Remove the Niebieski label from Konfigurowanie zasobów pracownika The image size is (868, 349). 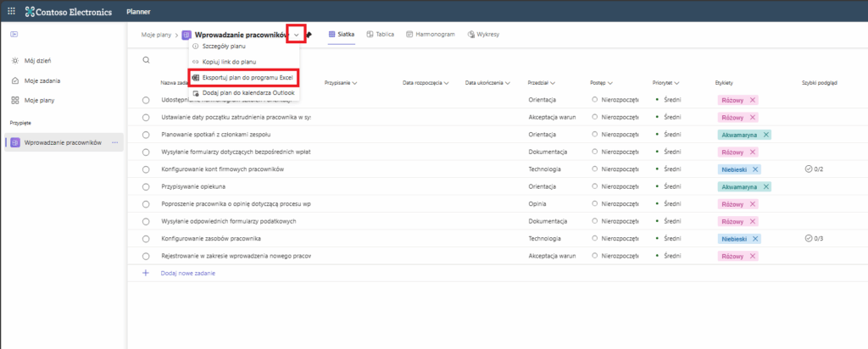[753, 239]
